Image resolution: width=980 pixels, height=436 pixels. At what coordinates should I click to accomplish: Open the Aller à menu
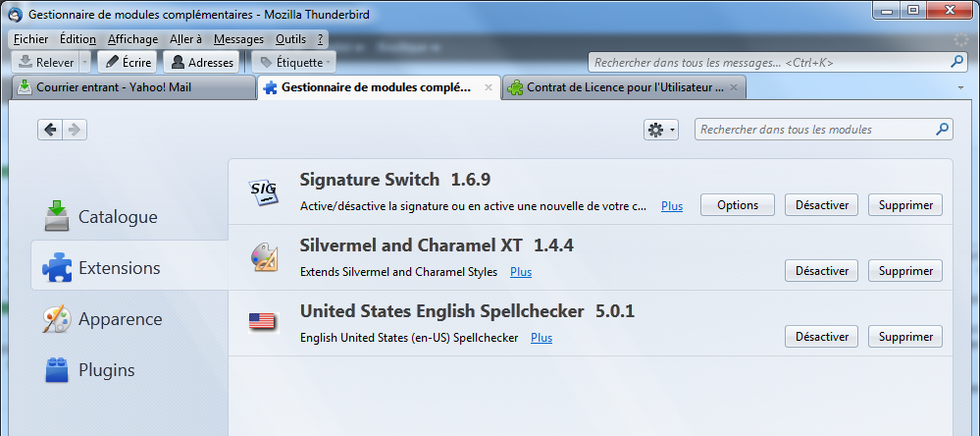point(185,39)
